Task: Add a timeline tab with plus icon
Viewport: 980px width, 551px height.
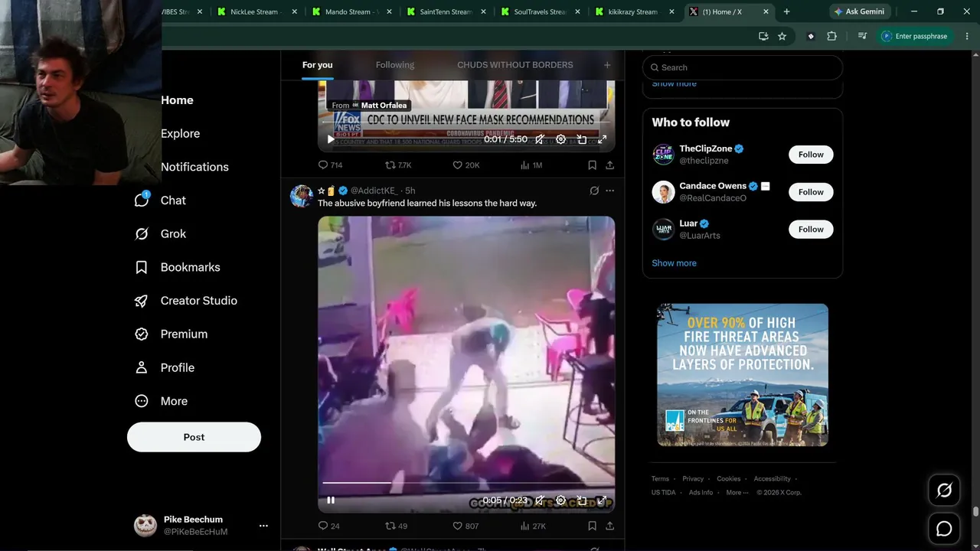Action: (x=607, y=65)
